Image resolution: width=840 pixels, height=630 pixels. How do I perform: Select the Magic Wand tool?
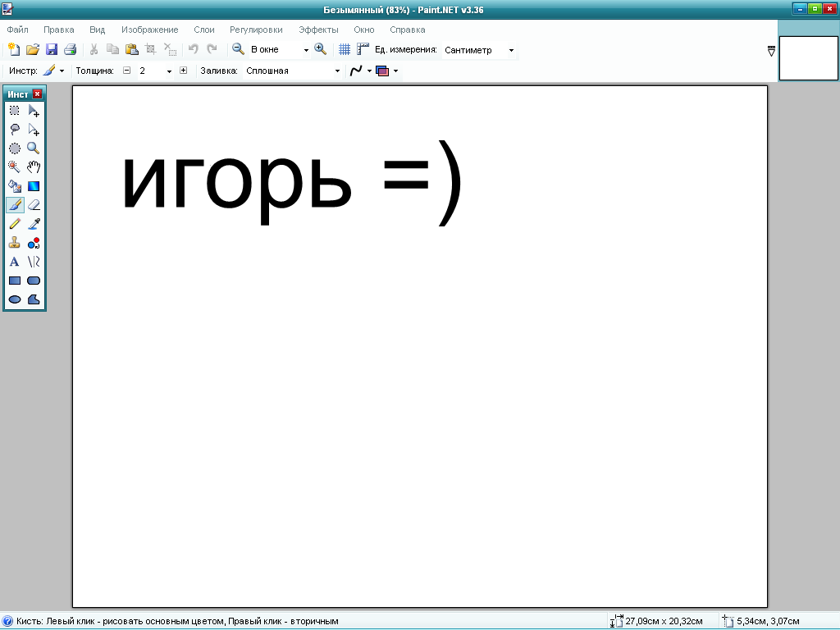point(14,167)
